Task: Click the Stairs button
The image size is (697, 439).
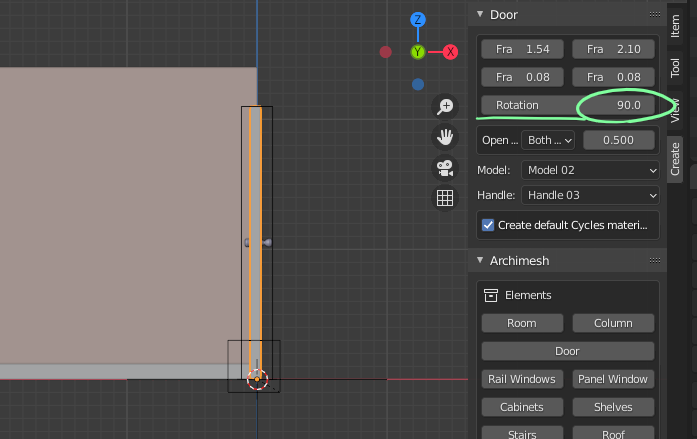Action: 522,433
